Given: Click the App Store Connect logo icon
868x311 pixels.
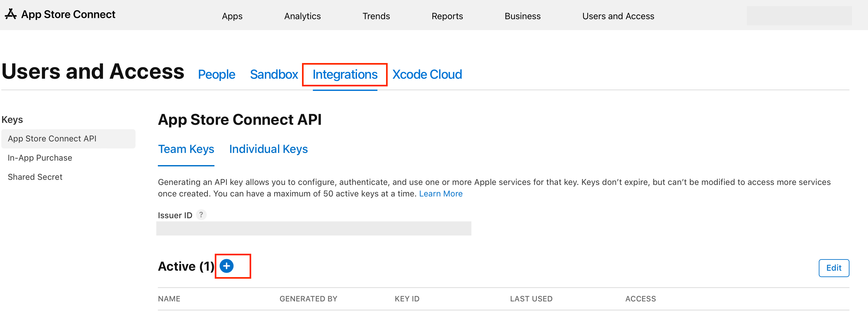Looking at the screenshot, I should click(x=11, y=14).
